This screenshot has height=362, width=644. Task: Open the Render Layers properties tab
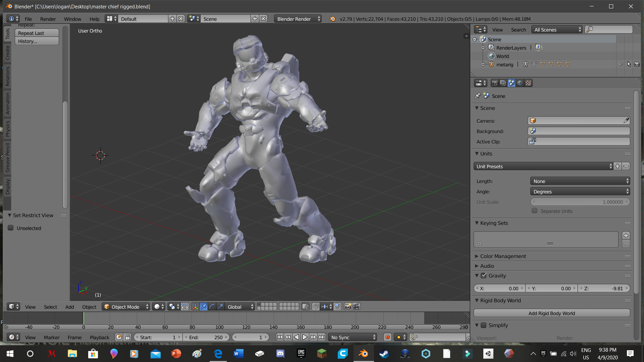tap(503, 83)
